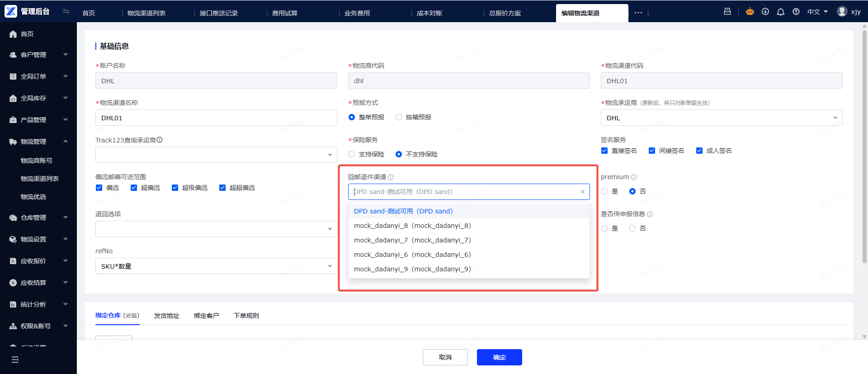Viewport: 868px width, 374px height.
Task: Expand 产品管理 in the sidebar
Action: [x=38, y=120]
